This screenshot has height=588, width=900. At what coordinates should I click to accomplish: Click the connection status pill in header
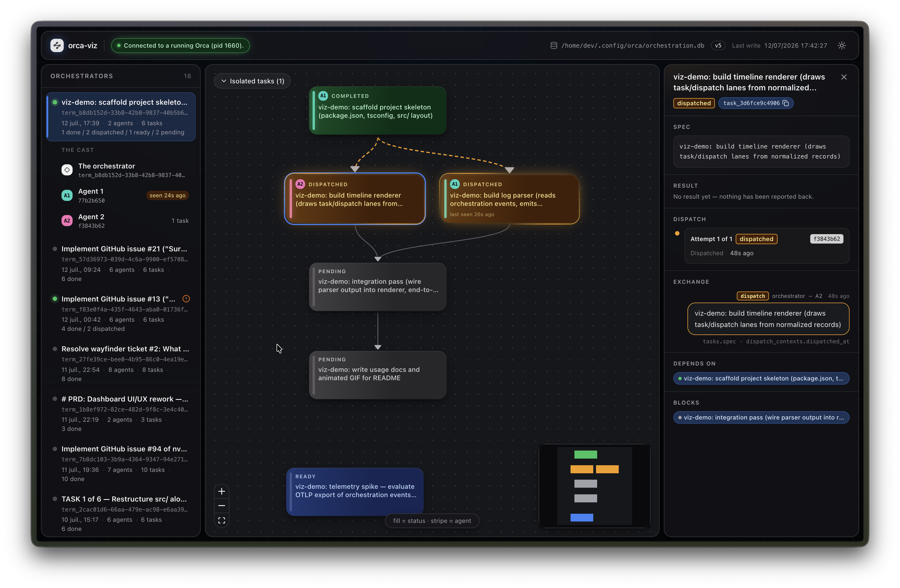coord(180,45)
